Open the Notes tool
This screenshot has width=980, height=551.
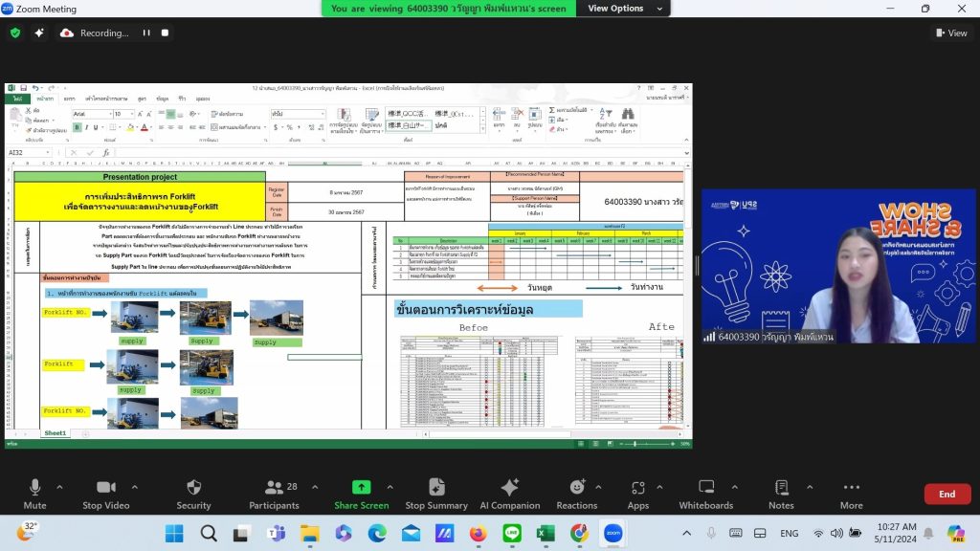(781, 494)
